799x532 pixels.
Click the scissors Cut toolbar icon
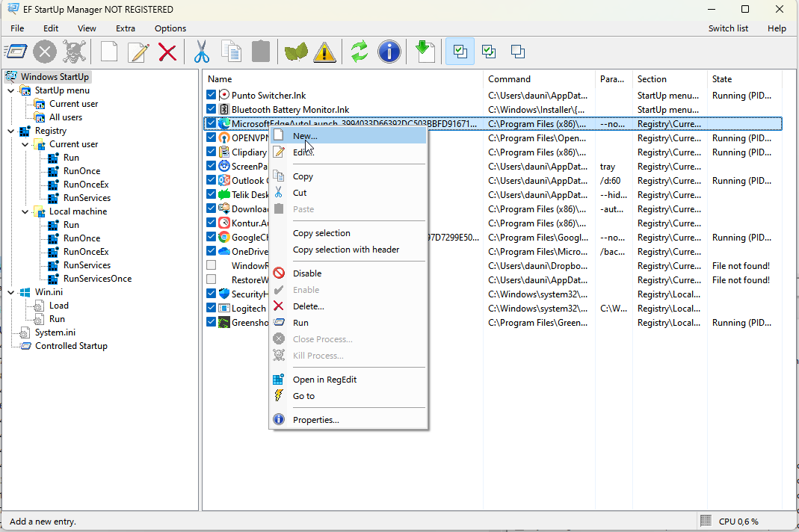202,52
